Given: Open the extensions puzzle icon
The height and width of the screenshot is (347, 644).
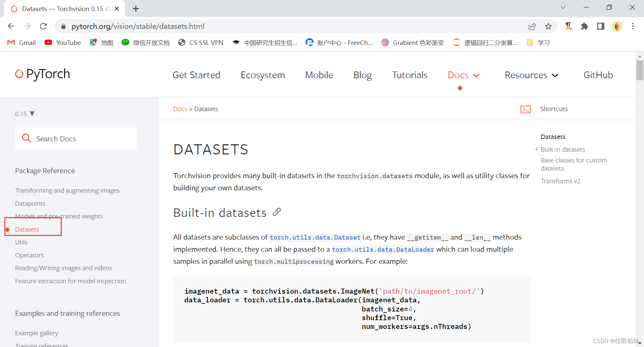Looking at the screenshot, I should pos(585,26).
